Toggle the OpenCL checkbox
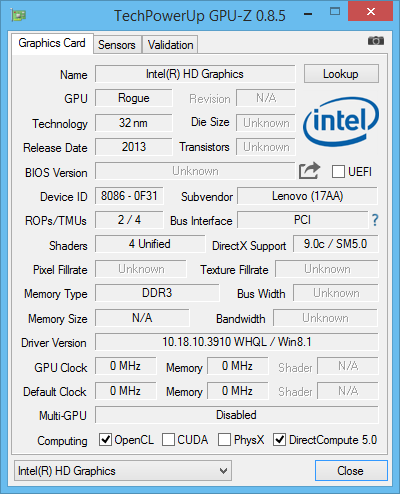Viewport: 400px width, 494px height. [105, 440]
